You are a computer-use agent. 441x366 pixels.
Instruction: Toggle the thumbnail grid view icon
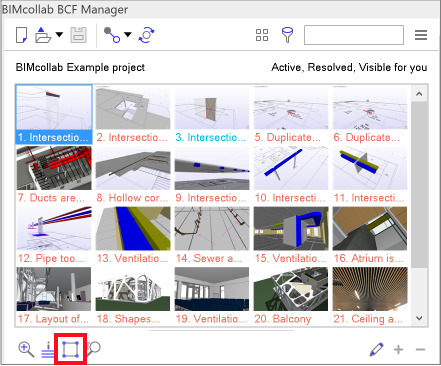pyautogui.click(x=262, y=35)
